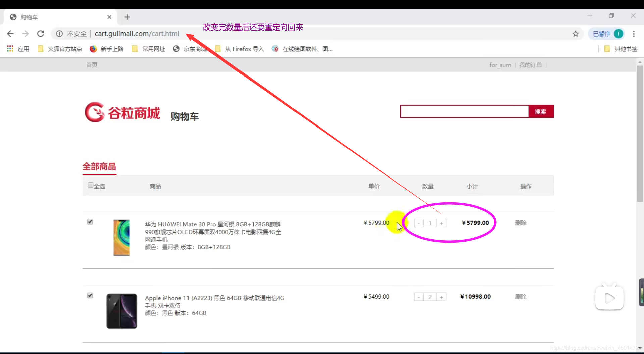644x354 pixels.
Task: Focus the cart search input field
Action: tap(465, 111)
